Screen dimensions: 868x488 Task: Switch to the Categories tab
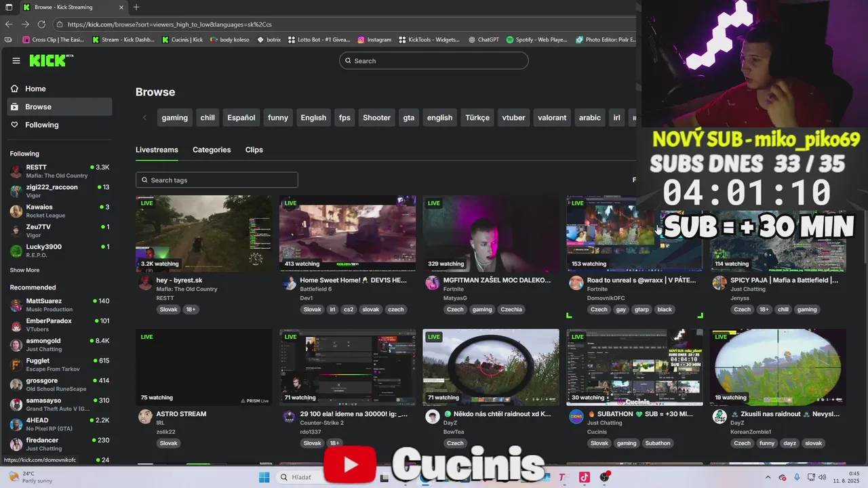tap(212, 150)
